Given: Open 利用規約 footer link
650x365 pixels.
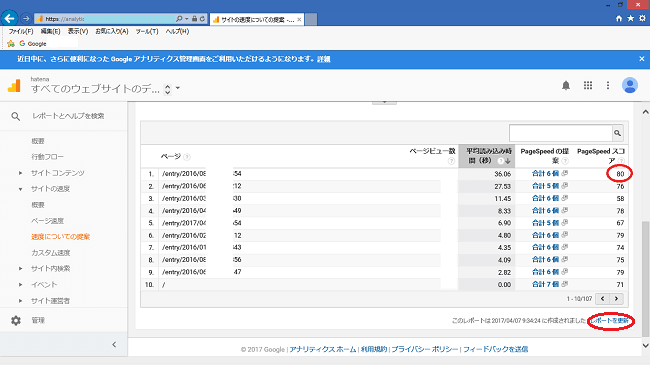Looking at the screenshot, I should (x=374, y=349).
